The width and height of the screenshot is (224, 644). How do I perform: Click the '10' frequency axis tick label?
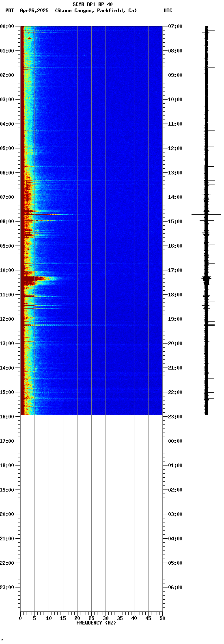pos(49,618)
